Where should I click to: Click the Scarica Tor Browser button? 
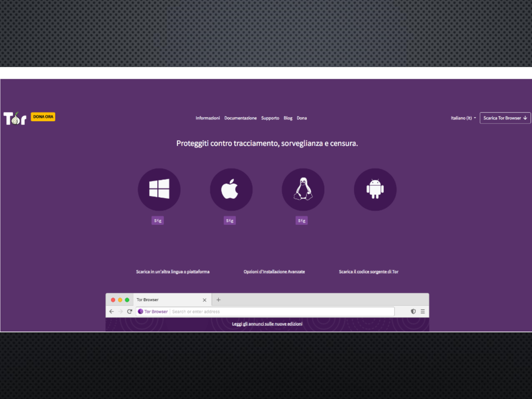click(x=505, y=118)
